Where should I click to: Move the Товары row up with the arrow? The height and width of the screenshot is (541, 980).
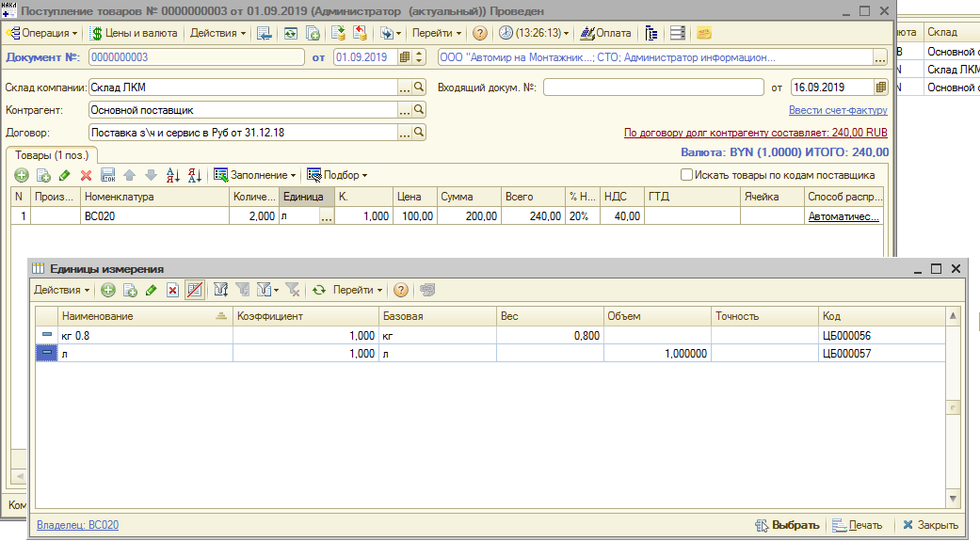click(x=129, y=176)
